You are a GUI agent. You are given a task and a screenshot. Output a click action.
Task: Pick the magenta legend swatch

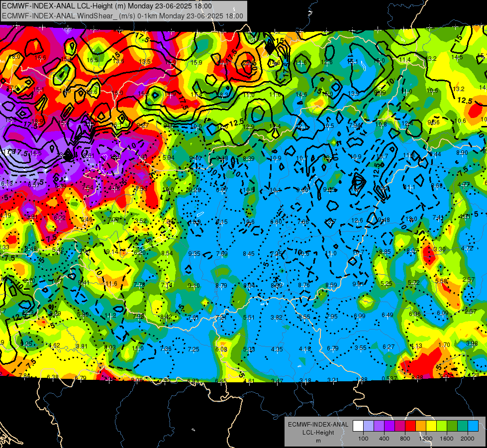pos(400,426)
